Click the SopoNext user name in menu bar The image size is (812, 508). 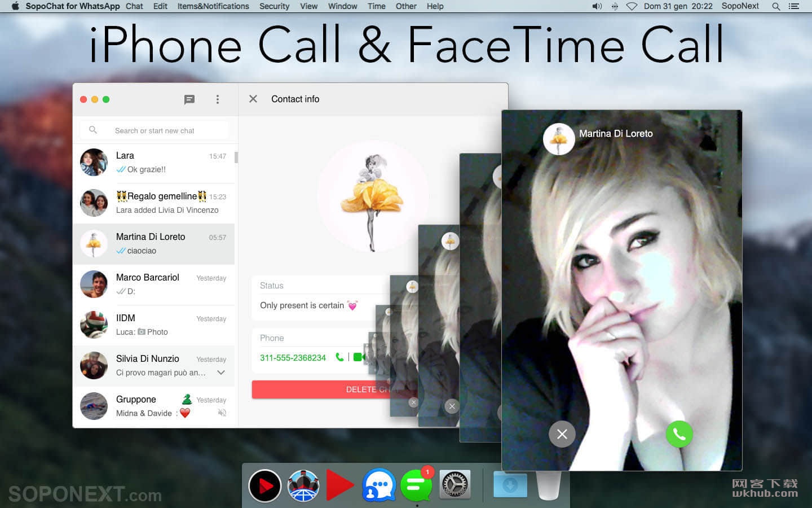click(740, 6)
